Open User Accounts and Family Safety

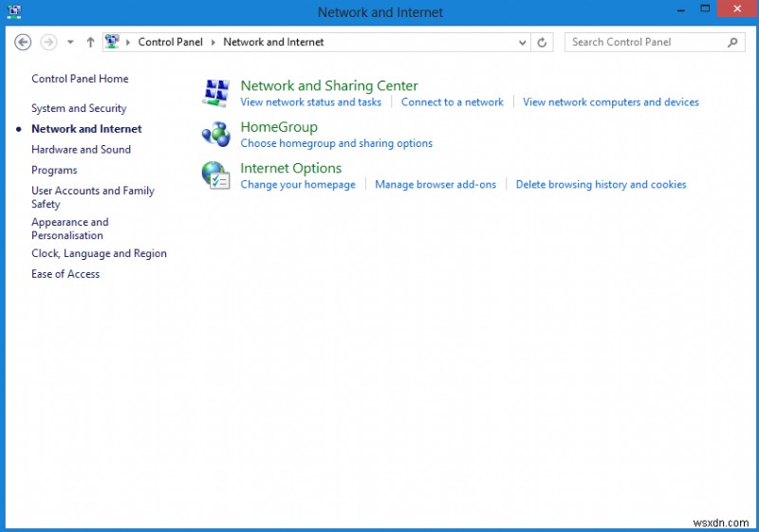(92, 197)
